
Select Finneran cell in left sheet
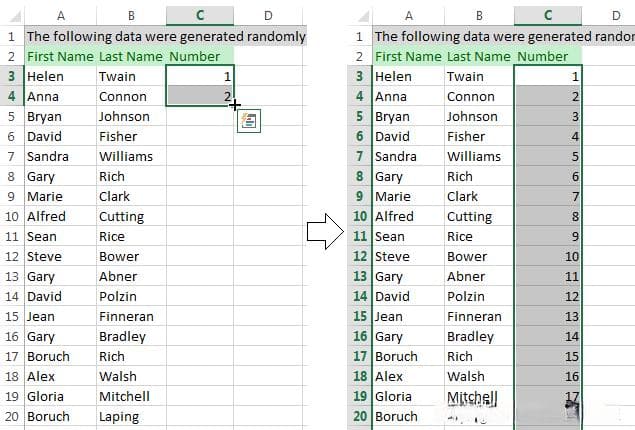(x=132, y=316)
